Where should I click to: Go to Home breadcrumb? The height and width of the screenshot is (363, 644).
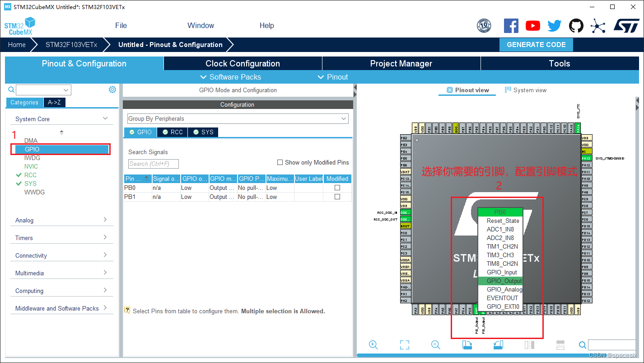tap(17, 45)
